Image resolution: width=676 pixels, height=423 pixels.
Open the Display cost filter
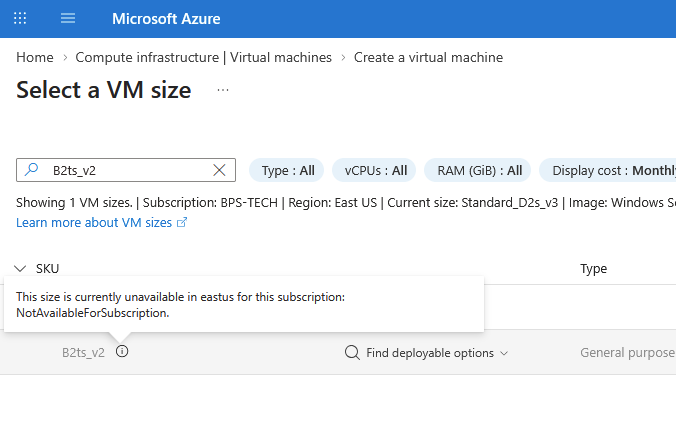608,170
